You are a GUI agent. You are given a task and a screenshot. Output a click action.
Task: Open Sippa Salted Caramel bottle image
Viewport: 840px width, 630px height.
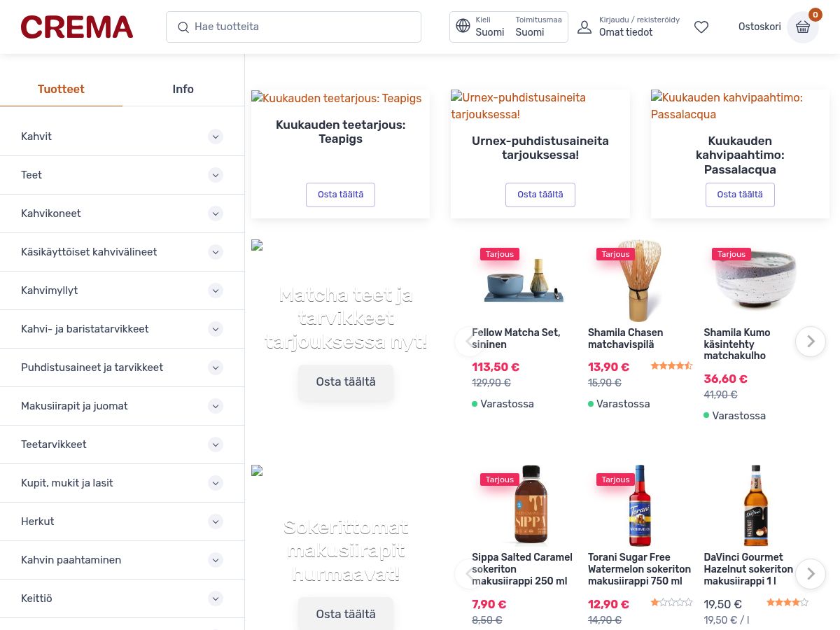(530, 505)
